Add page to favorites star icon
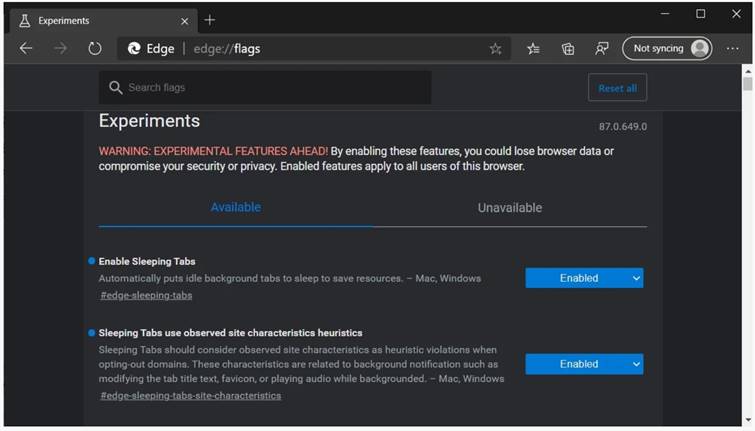The height and width of the screenshot is (431, 755). click(x=495, y=49)
